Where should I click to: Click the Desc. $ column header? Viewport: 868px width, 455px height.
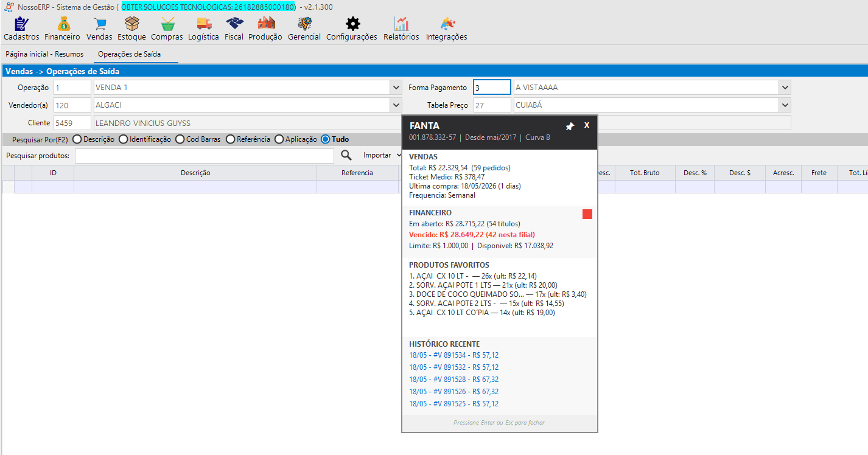coord(740,173)
